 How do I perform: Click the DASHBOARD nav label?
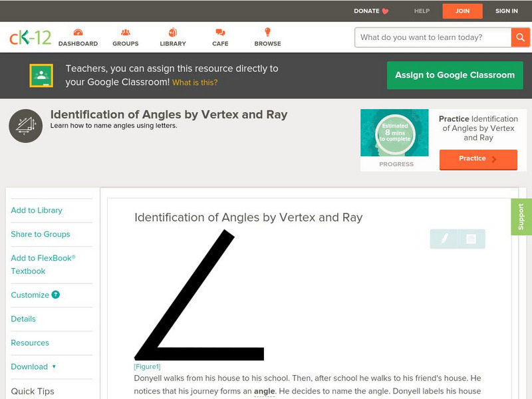pyautogui.click(x=78, y=44)
